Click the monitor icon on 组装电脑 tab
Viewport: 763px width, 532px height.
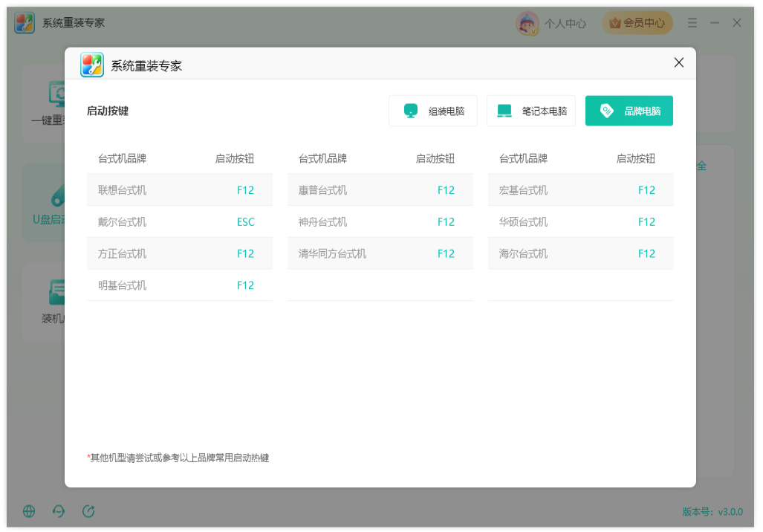411,111
